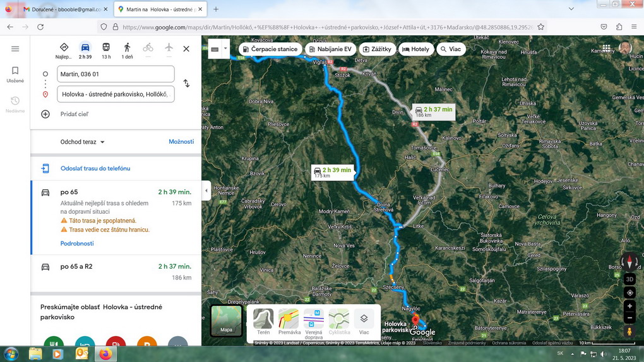Send route to phone (Odoslať trasu do telefónu)

95,168
